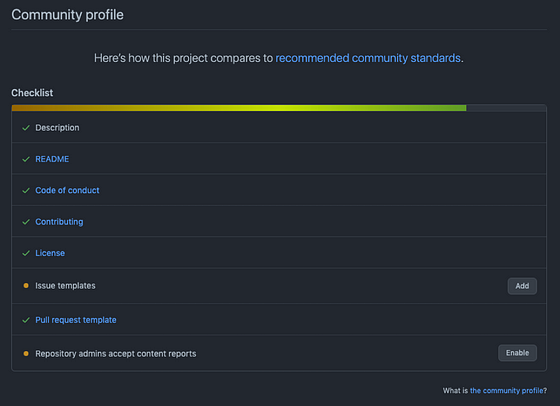Screen dimensions: 560x406
Task: Click the checkmark icon beside License
Action: (26, 253)
